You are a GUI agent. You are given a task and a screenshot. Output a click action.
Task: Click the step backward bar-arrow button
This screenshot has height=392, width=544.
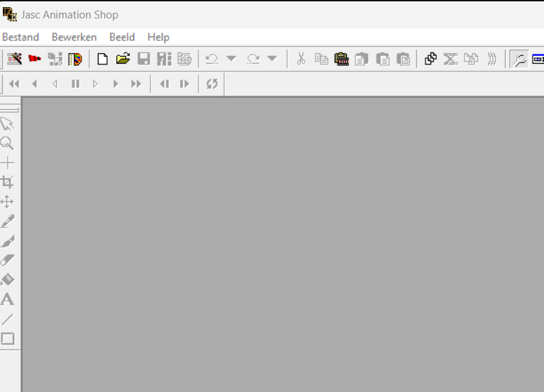tap(164, 84)
